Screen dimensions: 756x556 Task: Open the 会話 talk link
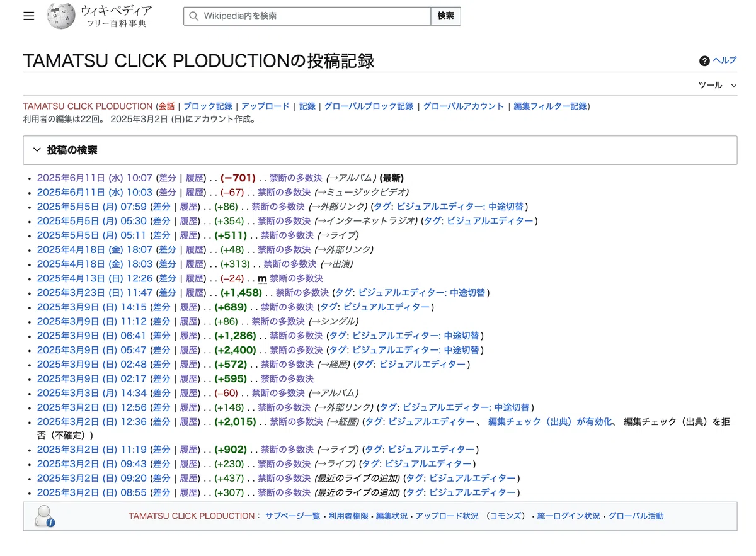pos(166,106)
